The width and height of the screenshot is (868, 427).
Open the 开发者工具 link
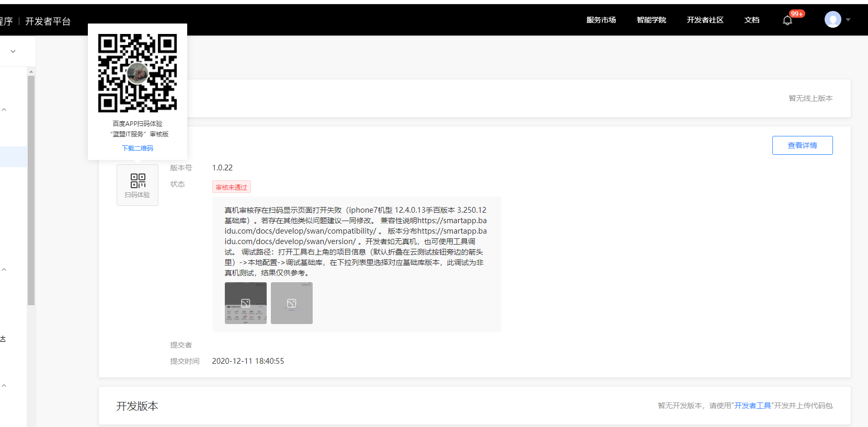click(x=752, y=406)
